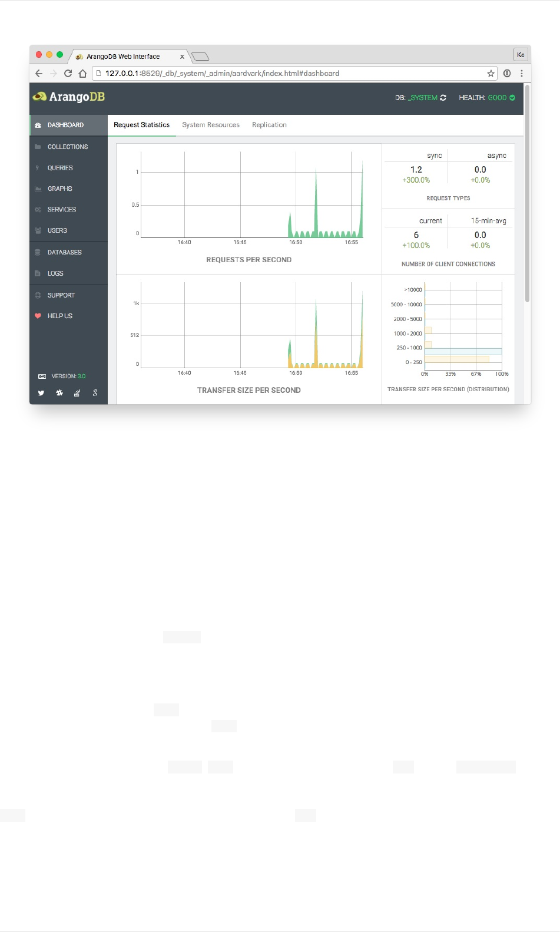Click the Users icon in the sidebar
The width and height of the screenshot is (560, 932).
pyautogui.click(x=38, y=230)
